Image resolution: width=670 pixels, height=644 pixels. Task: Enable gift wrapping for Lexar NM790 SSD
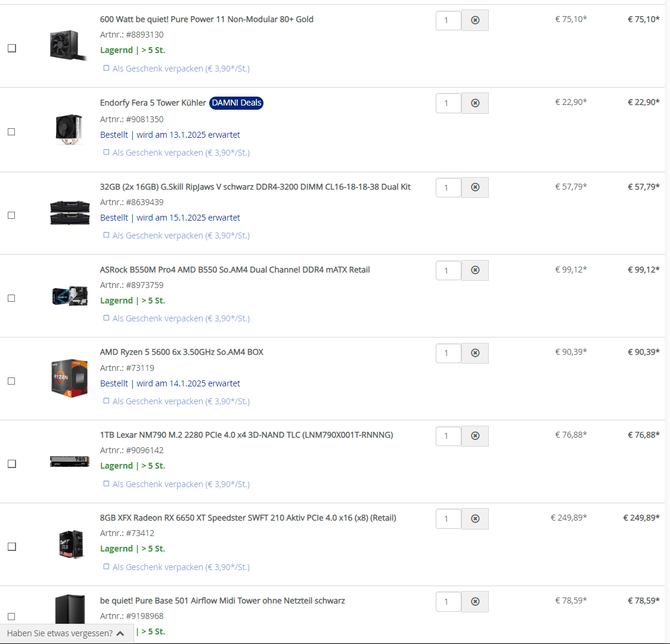[106, 484]
